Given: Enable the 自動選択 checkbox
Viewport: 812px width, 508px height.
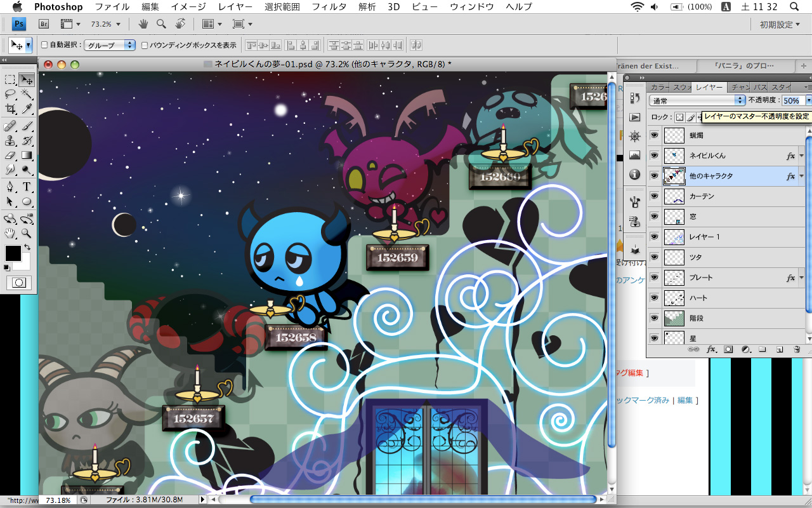Looking at the screenshot, I should tap(44, 45).
